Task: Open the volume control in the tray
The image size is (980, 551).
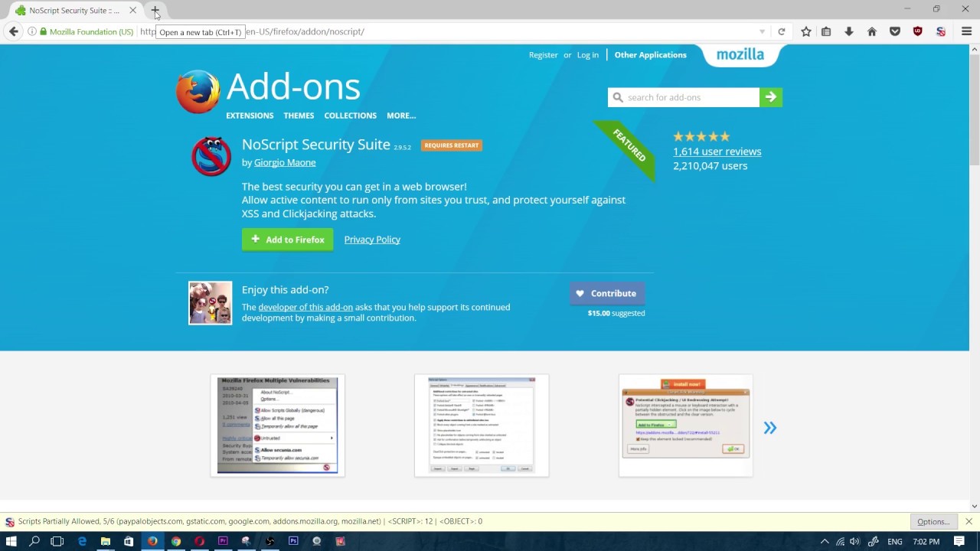Action: click(855, 542)
